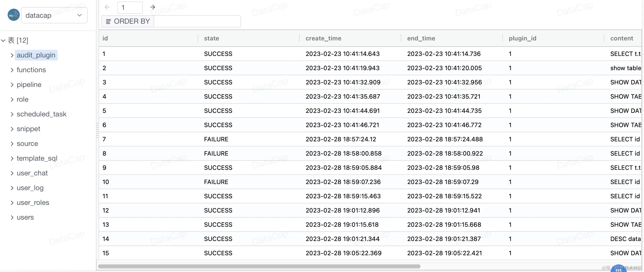Image resolution: width=644 pixels, height=272 pixels.
Task: Select the audit_plugin table
Action: (36, 55)
